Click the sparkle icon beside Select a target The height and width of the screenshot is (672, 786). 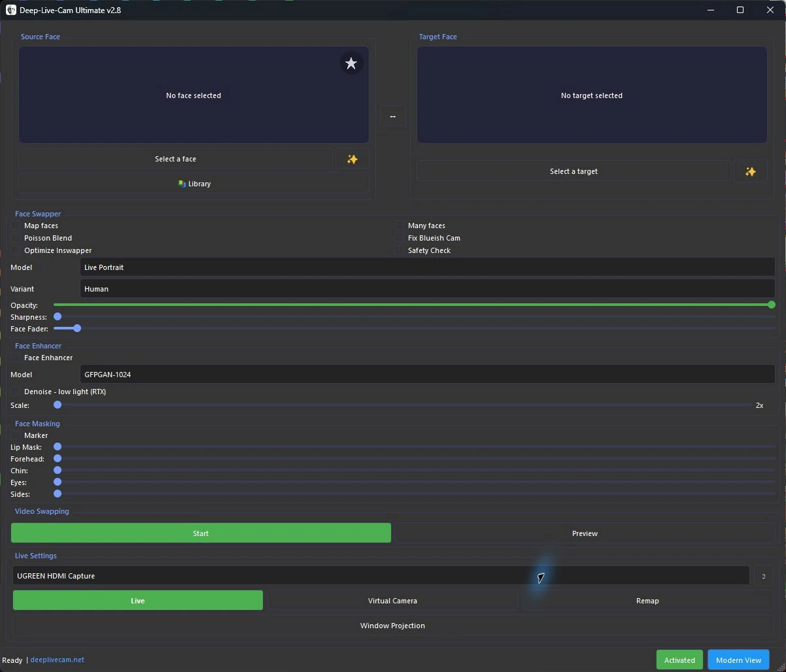tap(750, 171)
